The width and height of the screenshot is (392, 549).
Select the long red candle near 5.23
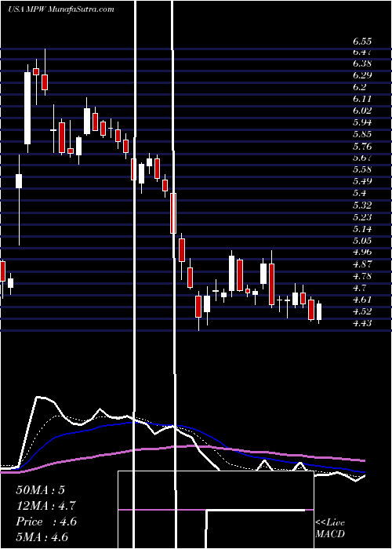pos(173,213)
